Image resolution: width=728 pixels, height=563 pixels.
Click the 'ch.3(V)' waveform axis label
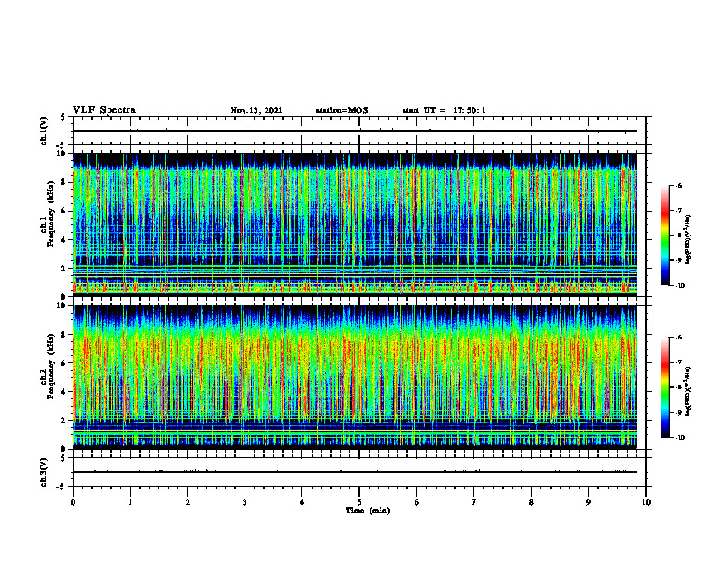tap(43, 472)
